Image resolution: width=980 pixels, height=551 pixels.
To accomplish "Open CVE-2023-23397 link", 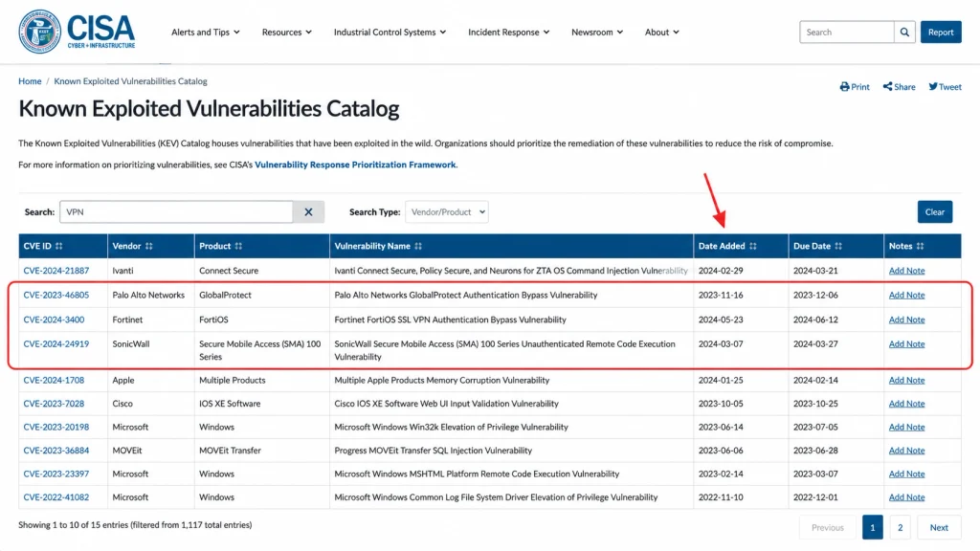I will [56, 474].
